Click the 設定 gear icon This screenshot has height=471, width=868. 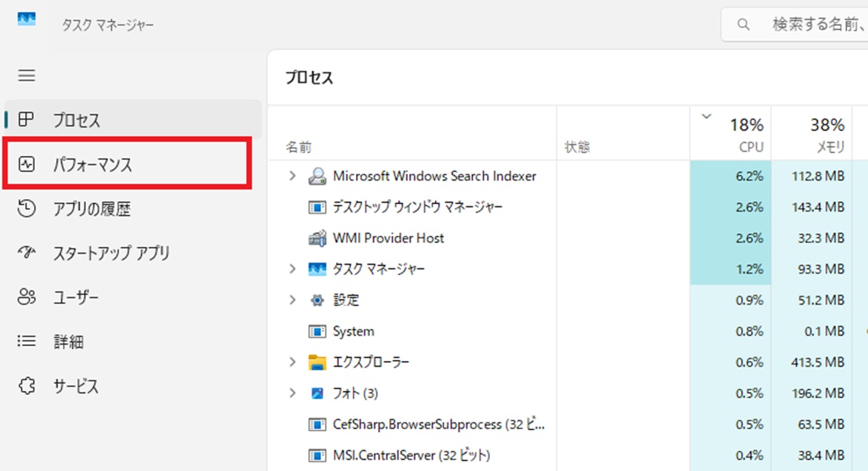pos(317,300)
